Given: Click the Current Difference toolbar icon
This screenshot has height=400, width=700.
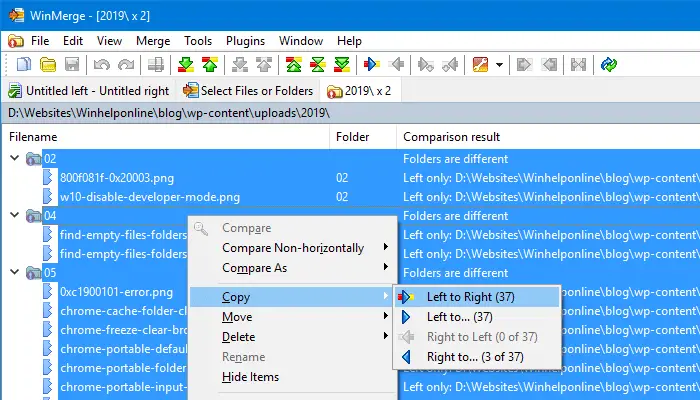Looking at the screenshot, I should pos(317,65).
